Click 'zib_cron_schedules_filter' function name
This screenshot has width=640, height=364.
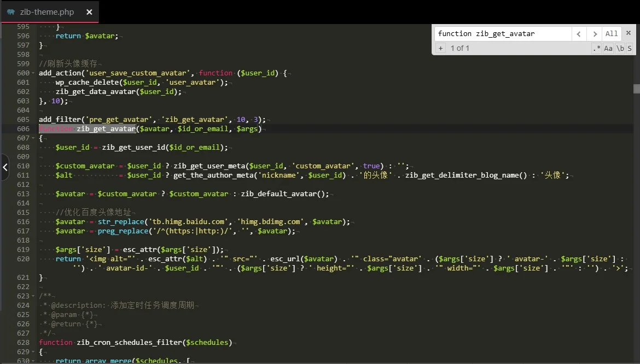click(130, 342)
